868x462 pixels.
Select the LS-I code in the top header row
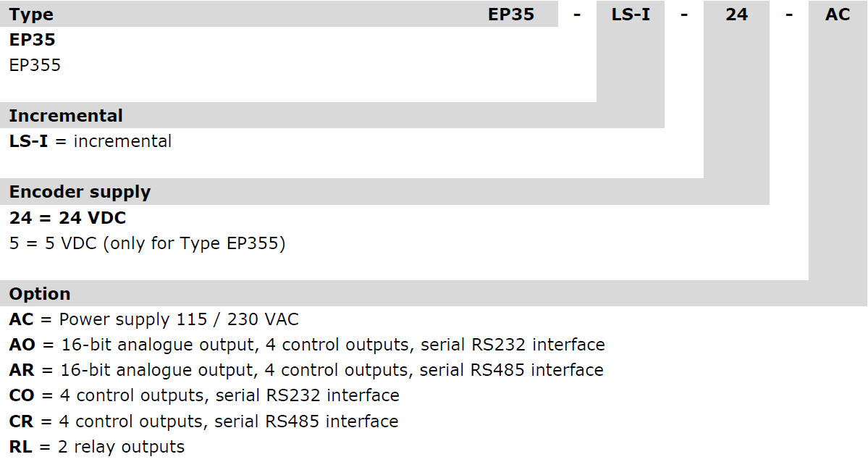tap(631, 14)
